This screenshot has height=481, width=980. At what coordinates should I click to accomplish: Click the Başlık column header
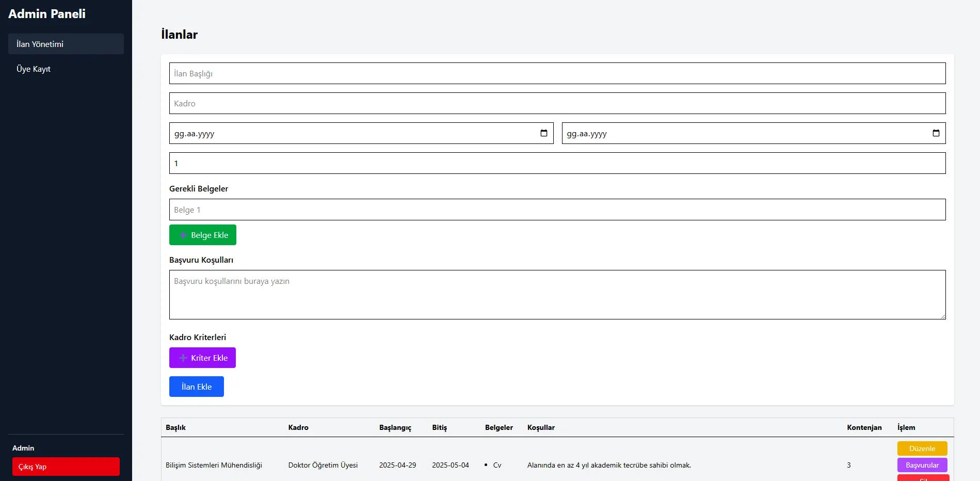(175, 427)
